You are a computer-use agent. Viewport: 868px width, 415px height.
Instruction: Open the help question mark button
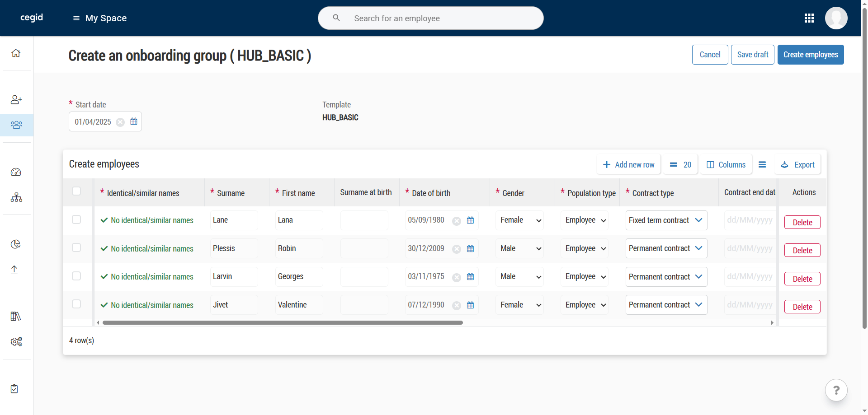[x=836, y=390]
